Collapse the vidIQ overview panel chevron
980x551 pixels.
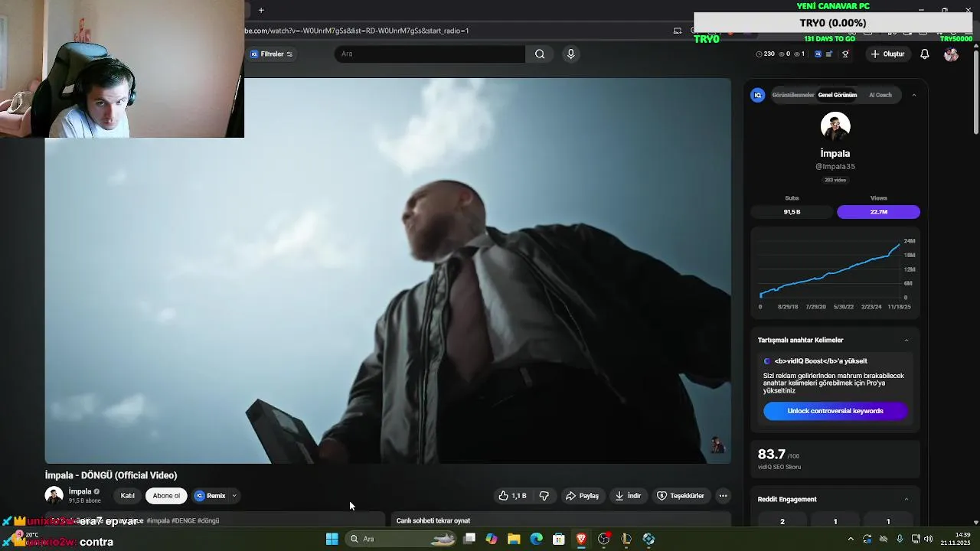(913, 95)
